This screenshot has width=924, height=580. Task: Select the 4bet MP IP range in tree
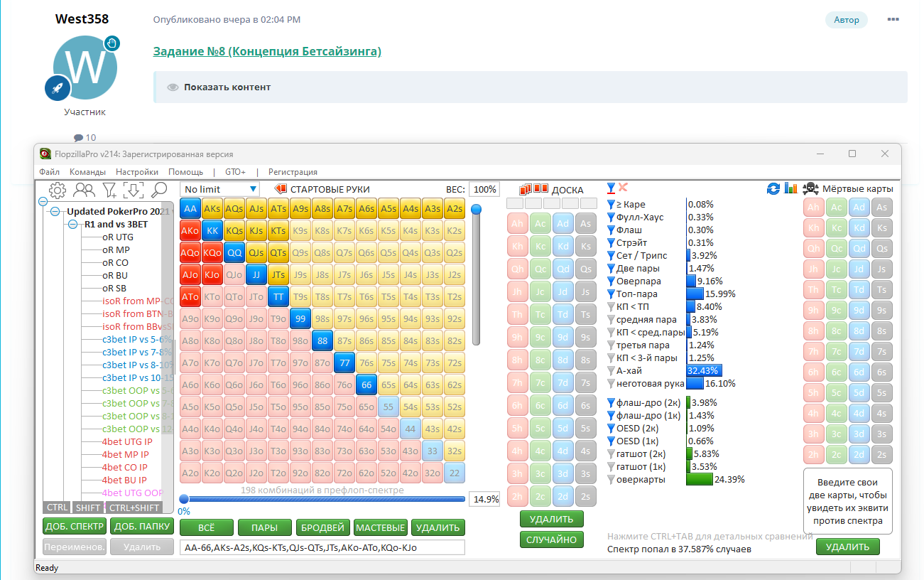tap(126, 455)
